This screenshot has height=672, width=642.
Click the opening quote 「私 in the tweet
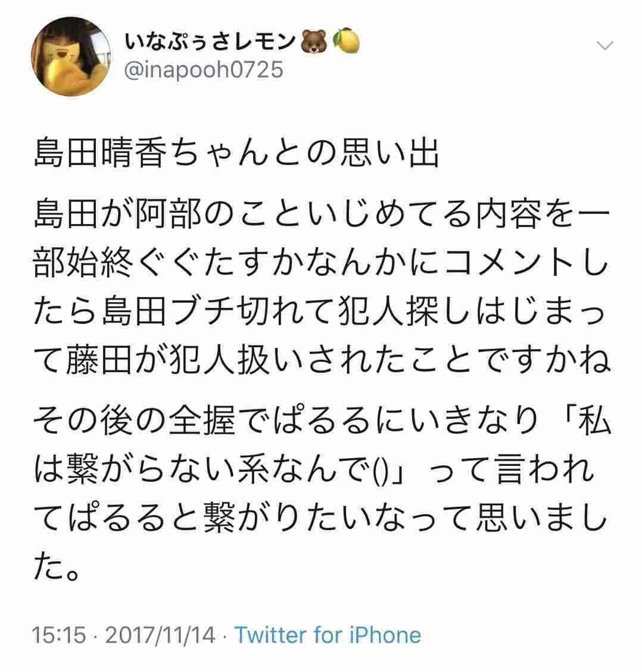coord(589,421)
